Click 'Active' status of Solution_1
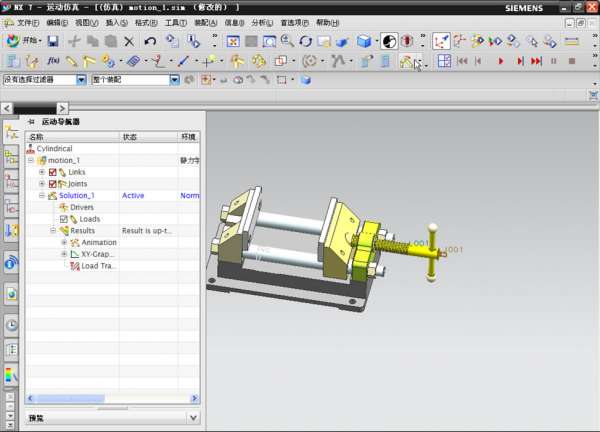The image size is (600, 432). (x=133, y=196)
